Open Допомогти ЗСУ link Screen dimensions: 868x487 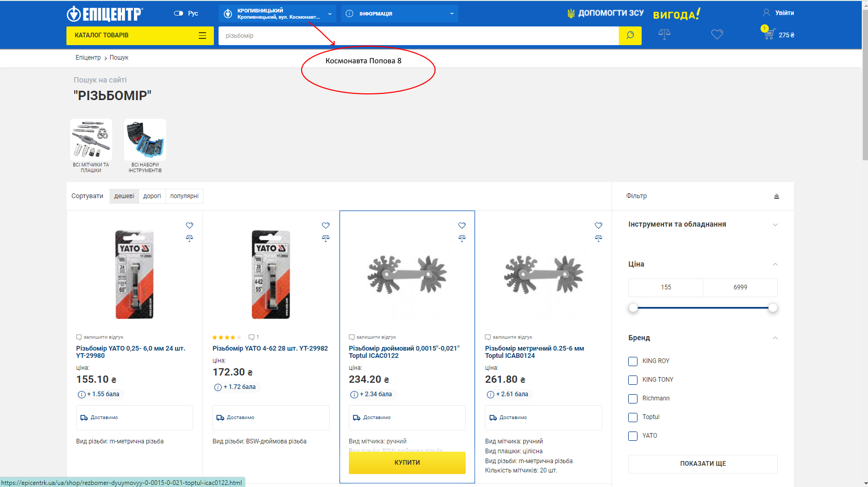pos(605,13)
